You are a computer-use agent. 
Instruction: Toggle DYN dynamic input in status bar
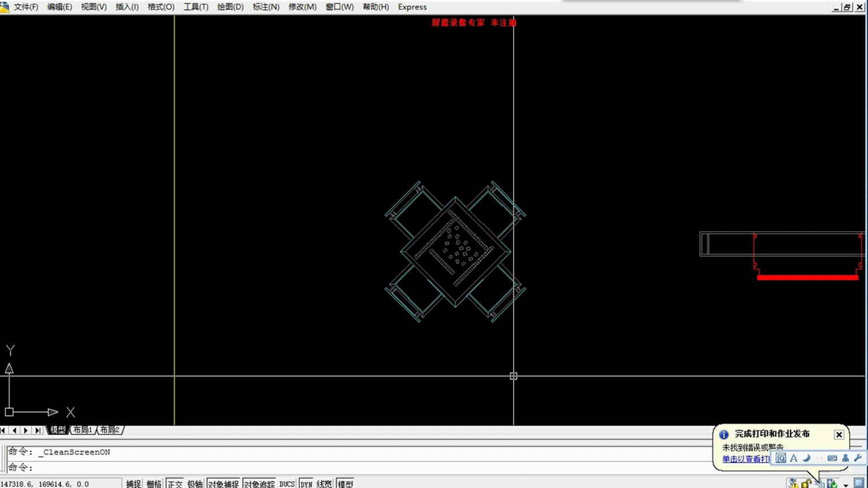click(x=306, y=483)
